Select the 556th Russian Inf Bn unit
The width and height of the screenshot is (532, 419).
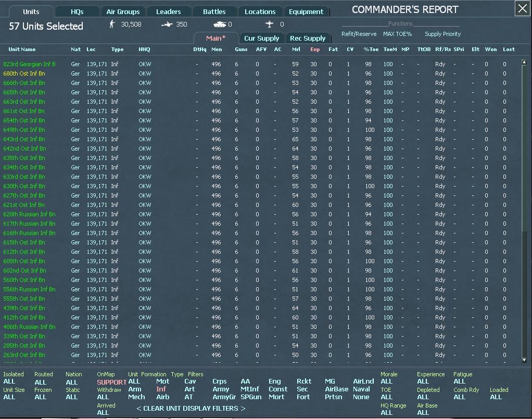point(29,289)
